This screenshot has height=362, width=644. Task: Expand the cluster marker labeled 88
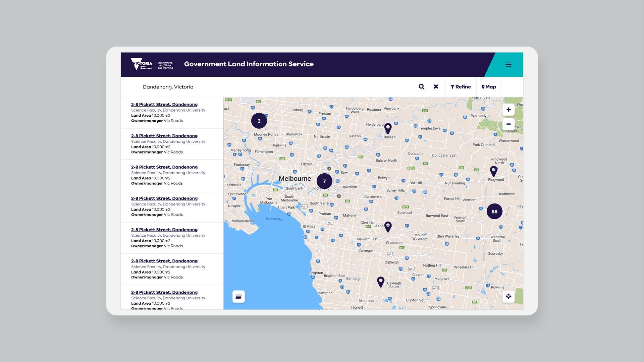[x=494, y=212]
